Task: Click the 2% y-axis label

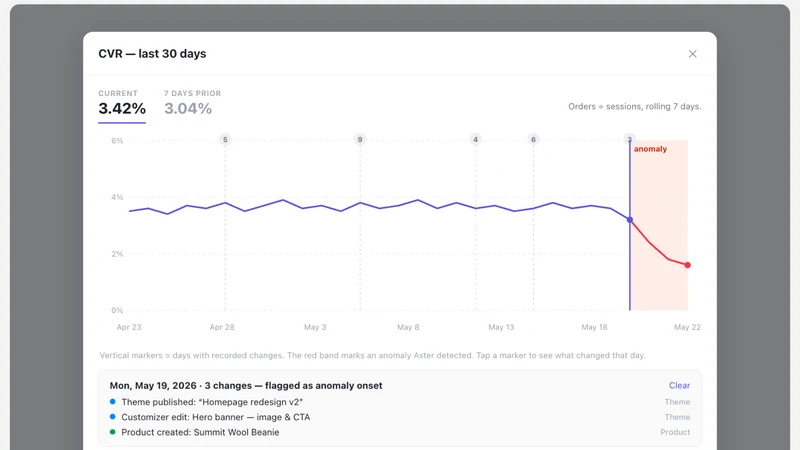Action: 117,254
